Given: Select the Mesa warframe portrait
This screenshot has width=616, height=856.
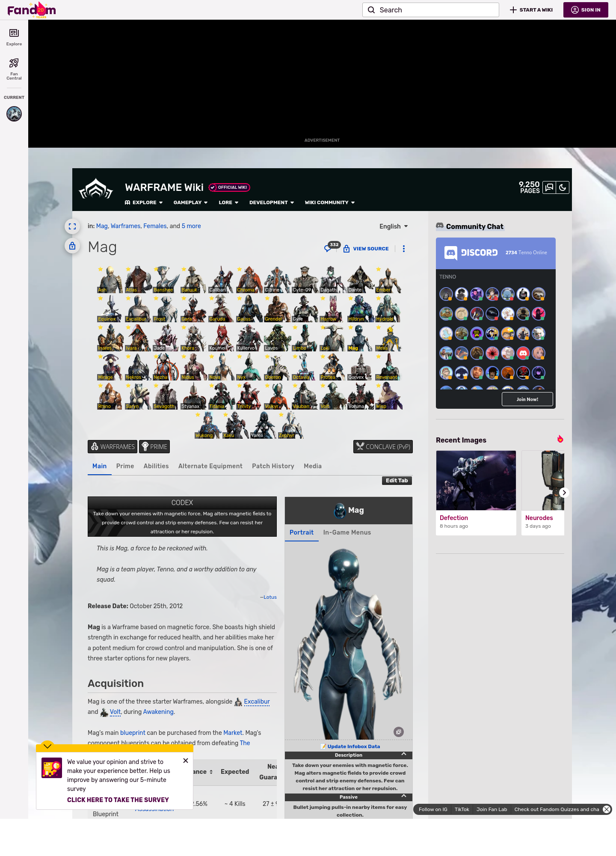Looking at the screenshot, I should pyautogui.click(x=388, y=337).
